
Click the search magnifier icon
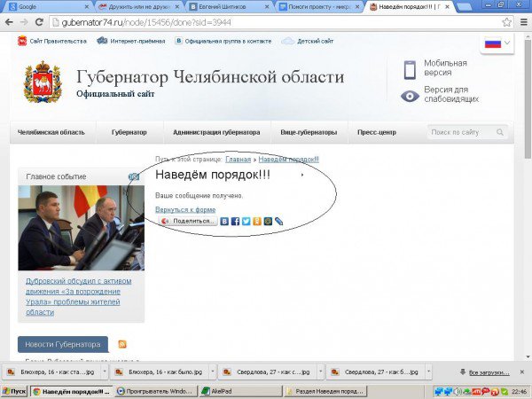point(500,132)
